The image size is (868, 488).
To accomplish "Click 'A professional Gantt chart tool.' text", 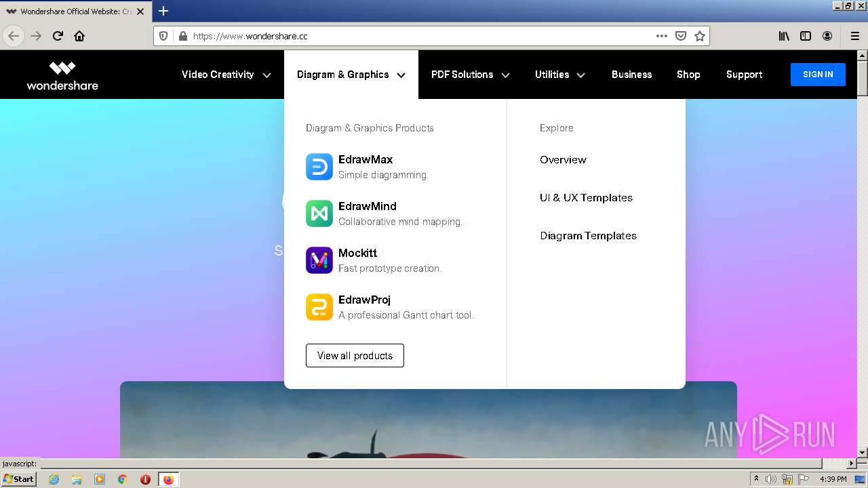I will (x=406, y=315).
